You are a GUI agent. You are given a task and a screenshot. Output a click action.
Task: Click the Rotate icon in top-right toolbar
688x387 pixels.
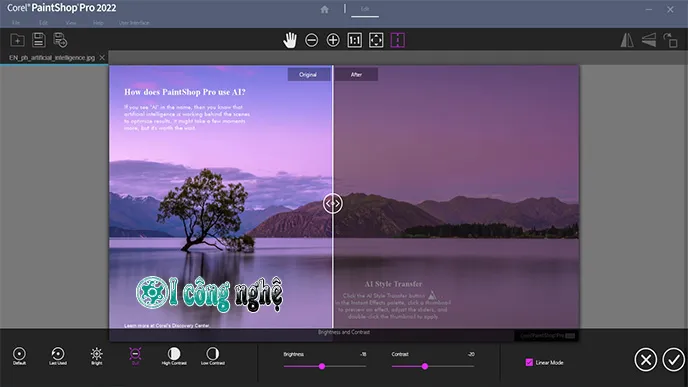[x=670, y=40]
